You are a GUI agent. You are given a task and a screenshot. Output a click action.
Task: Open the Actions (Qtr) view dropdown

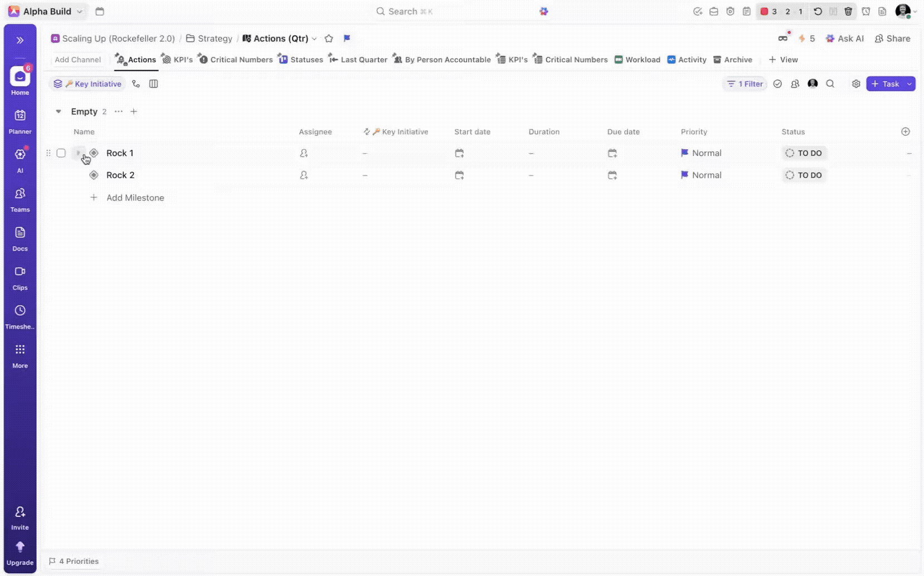[314, 38]
